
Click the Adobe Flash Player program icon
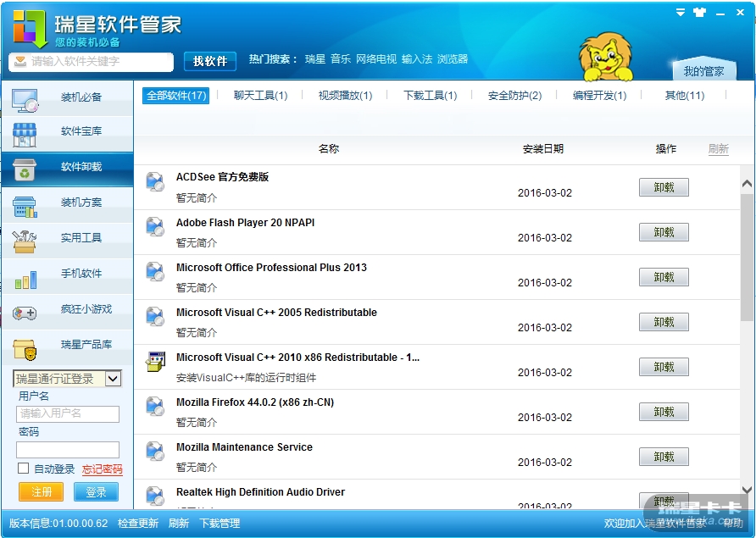tap(155, 227)
